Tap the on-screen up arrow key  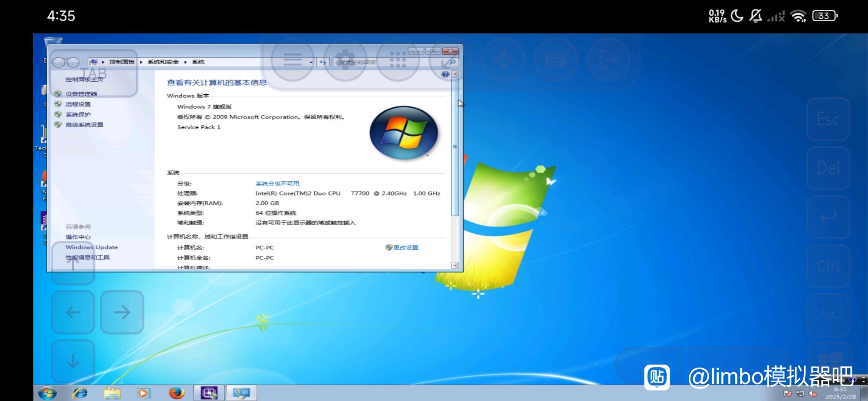(73, 263)
